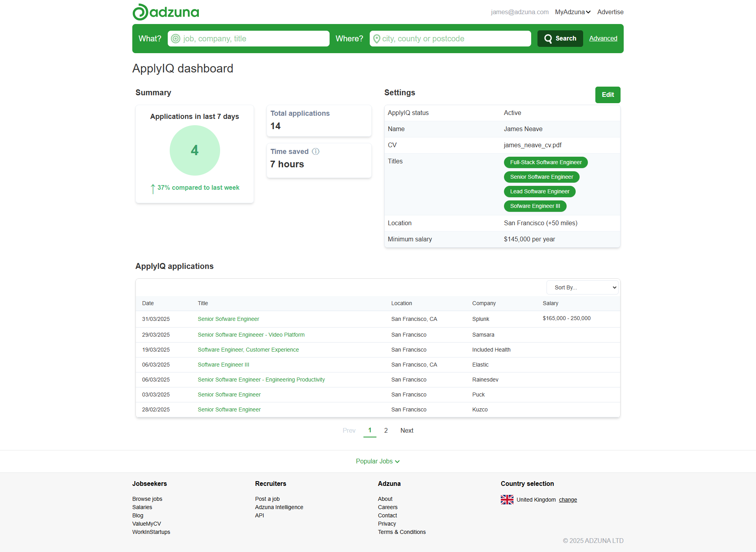Click the Adzuna logo
Image resolution: width=756 pixels, height=552 pixels.
(166, 12)
